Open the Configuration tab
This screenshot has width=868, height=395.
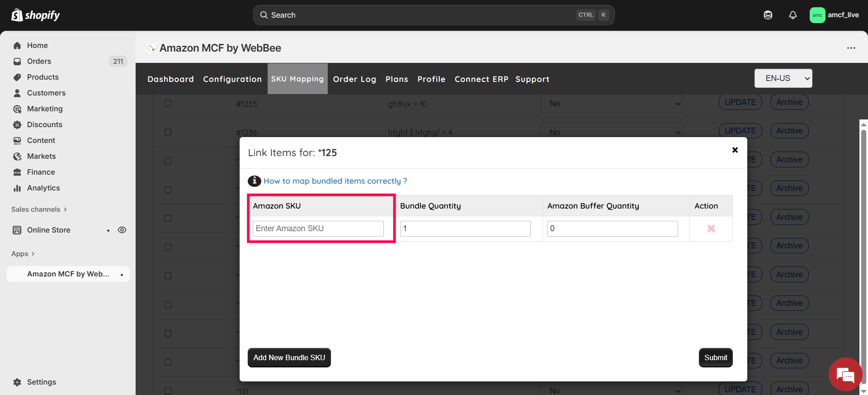point(232,79)
